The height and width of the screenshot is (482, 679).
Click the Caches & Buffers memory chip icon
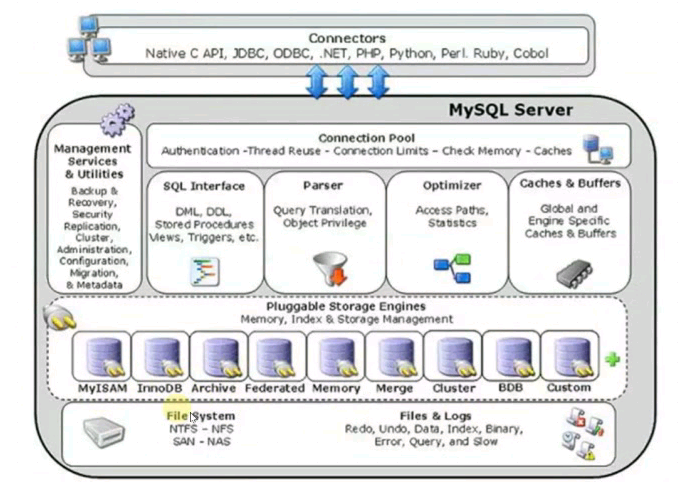point(574,274)
